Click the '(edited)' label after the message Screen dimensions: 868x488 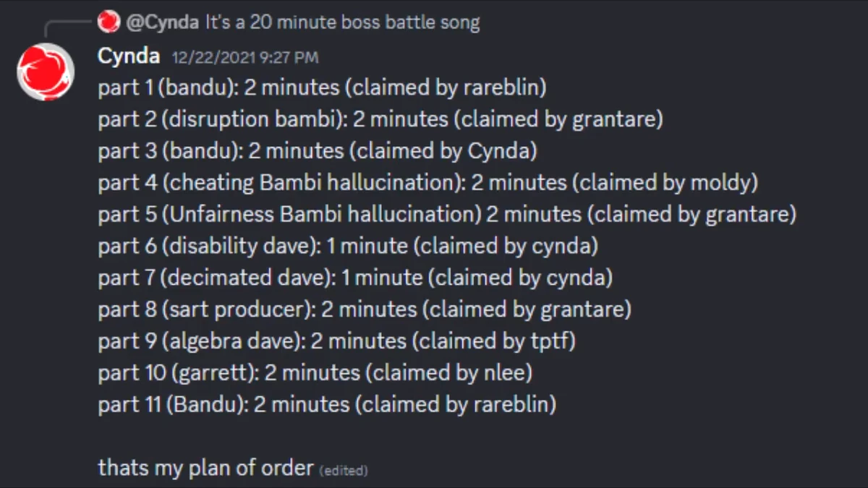[344, 471]
